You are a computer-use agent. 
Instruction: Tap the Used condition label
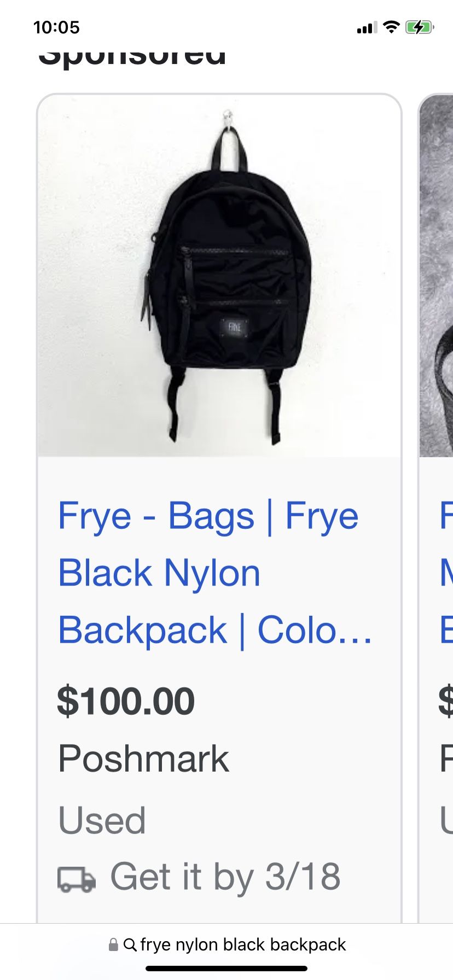coord(102,820)
